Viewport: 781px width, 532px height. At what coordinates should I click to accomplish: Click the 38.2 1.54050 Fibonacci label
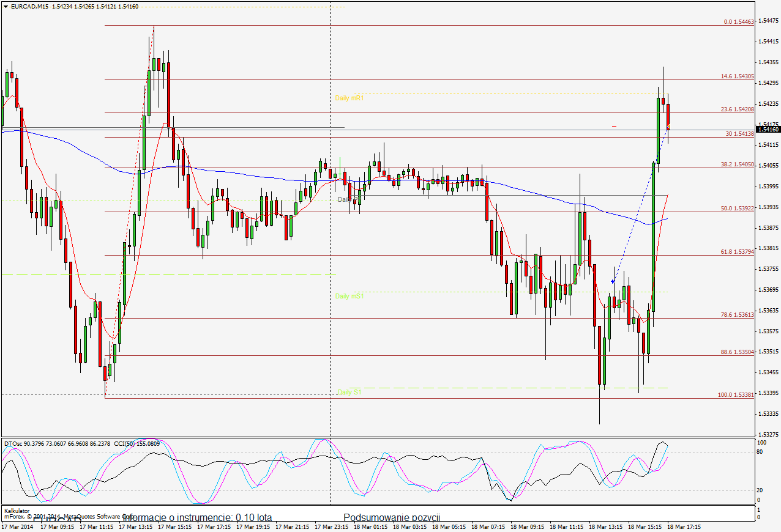tap(738, 164)
